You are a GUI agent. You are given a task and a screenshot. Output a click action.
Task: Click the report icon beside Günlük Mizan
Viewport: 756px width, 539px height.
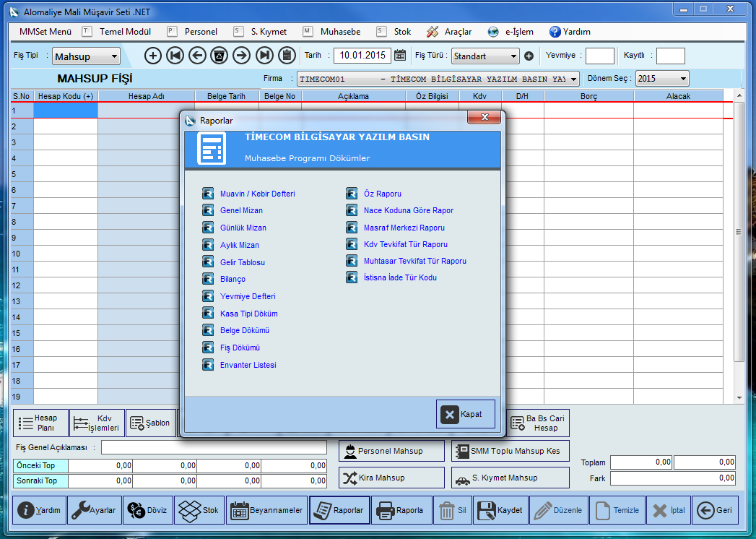coord(208,228)
